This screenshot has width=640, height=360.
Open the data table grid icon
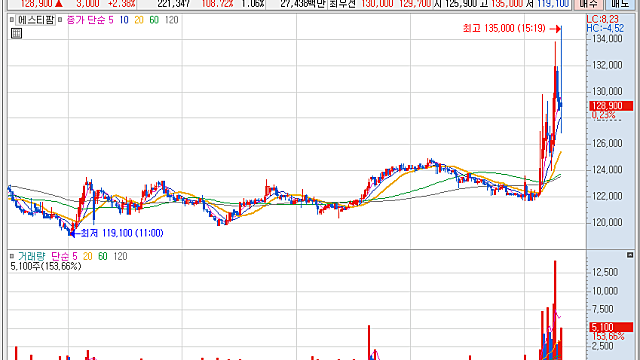16,33
